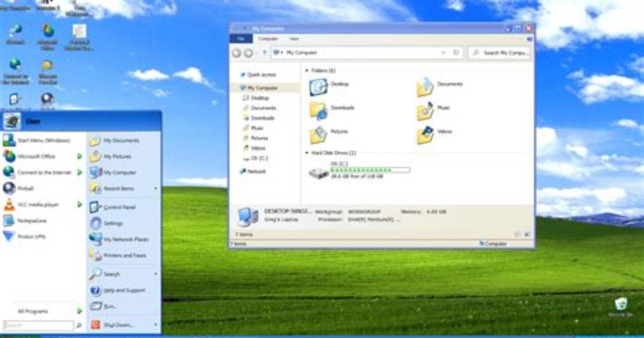Click the Back arrow in My Computer window

click(236, 53)
